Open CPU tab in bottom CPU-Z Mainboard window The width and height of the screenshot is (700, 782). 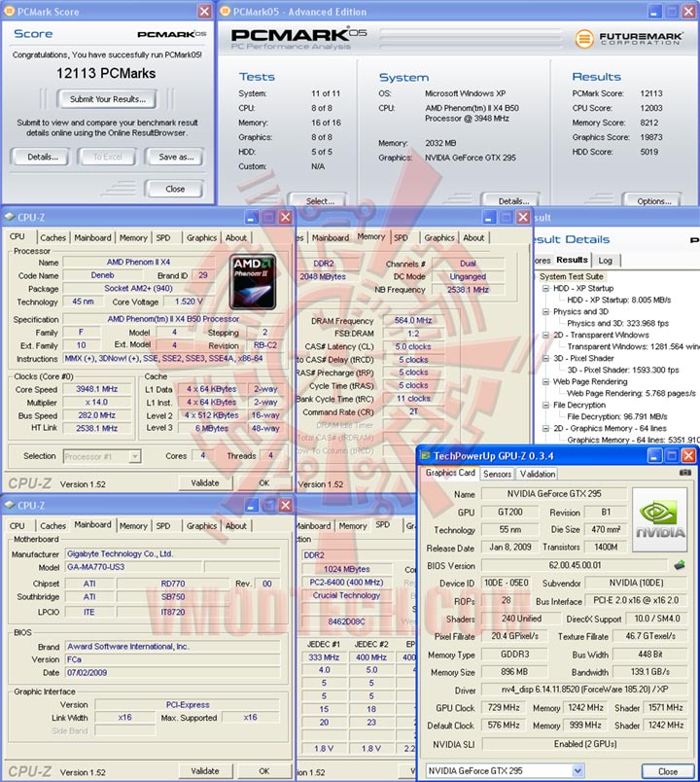click(17, 525)
